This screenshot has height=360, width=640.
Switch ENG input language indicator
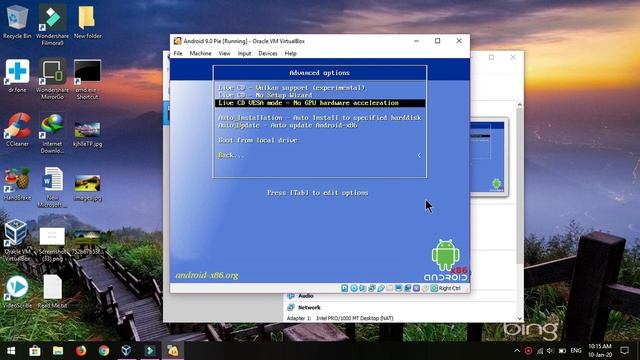(576, 351)
